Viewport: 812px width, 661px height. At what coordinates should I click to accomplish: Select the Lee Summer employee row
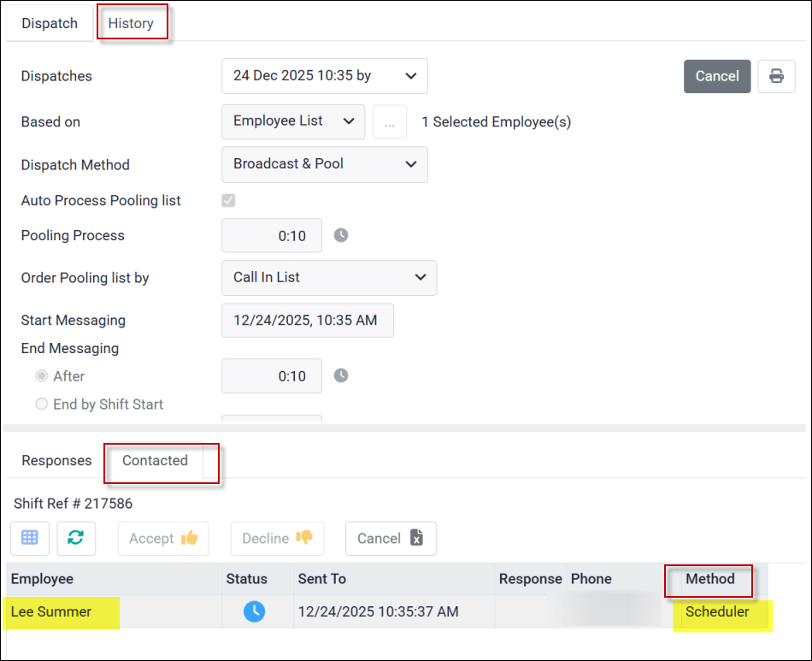(51, 611)
